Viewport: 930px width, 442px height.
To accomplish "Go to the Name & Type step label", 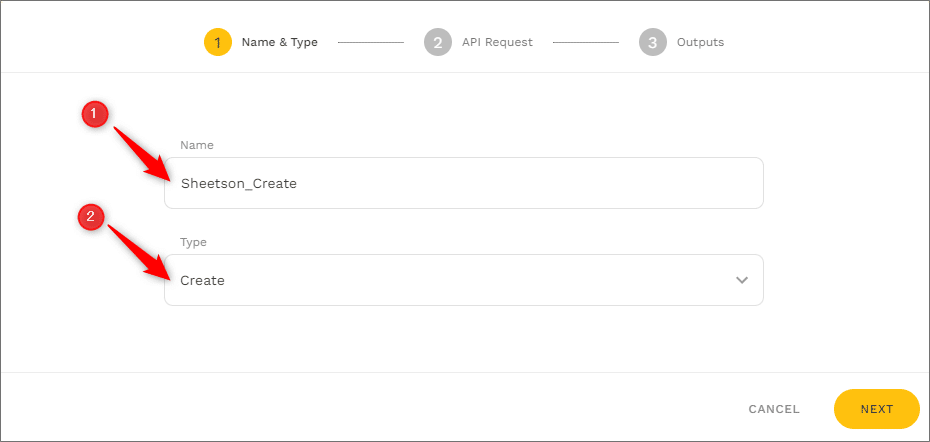I will click(280, 43).
